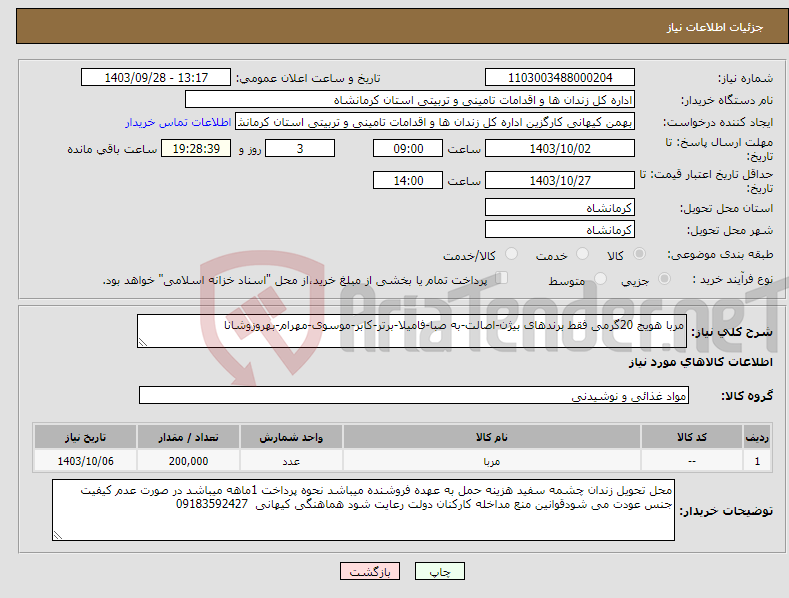Click the چاپ (print) button
Viewport: 789px width, 598px height.
(439, 571)
